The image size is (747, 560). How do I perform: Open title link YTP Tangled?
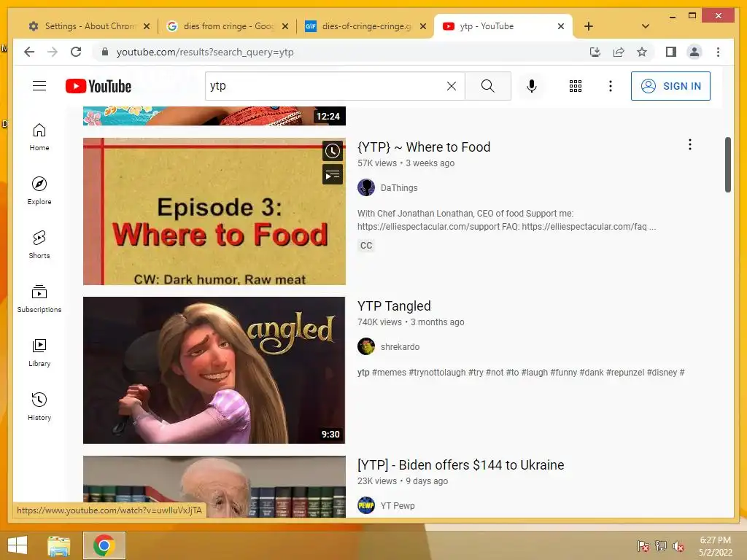click(395, 306)
